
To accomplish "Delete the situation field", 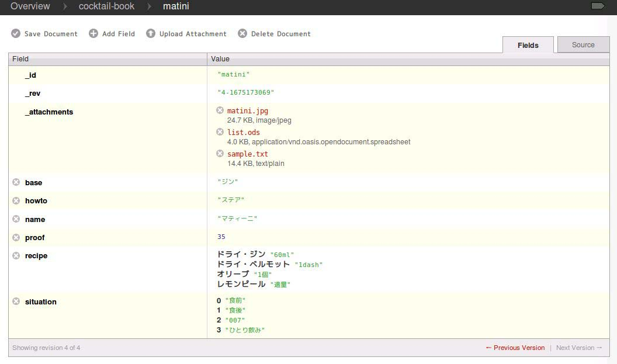I will (x=16, y=301).
